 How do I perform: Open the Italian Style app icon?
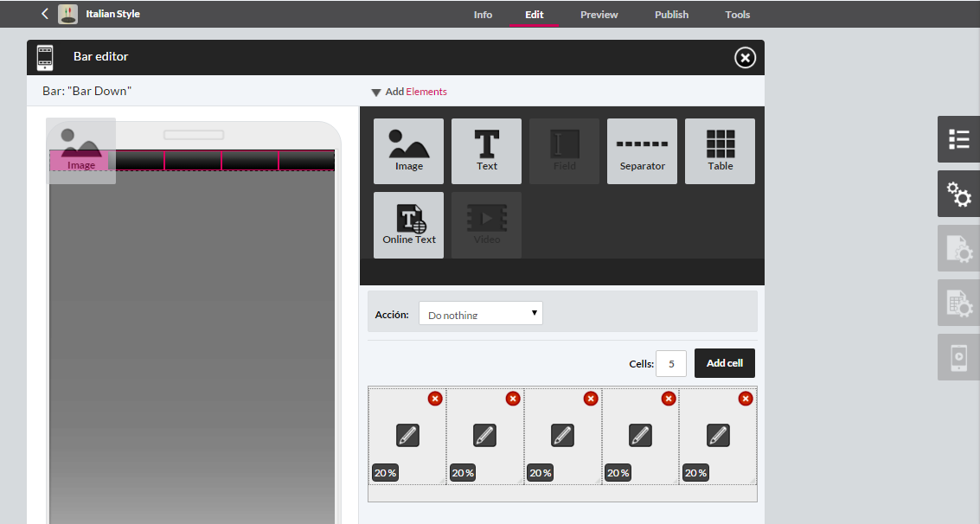(x=68, y=14)
